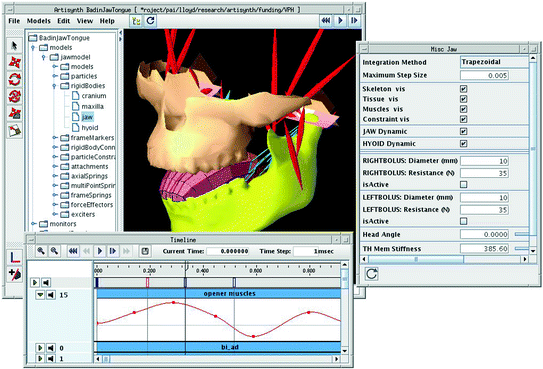Click the opener muscles track header bar
The image size is (543, 369).
click(219, 294)
